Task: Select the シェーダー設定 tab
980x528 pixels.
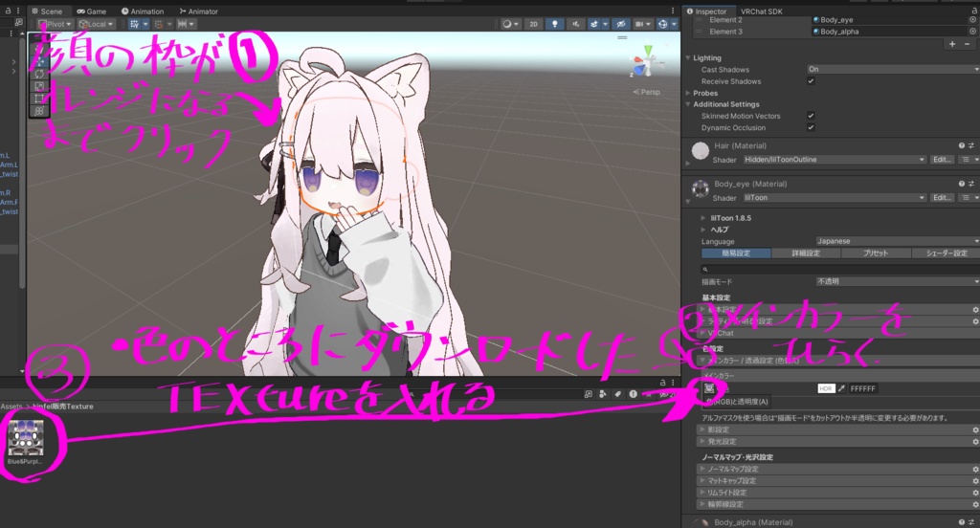Action: point(946,253)
